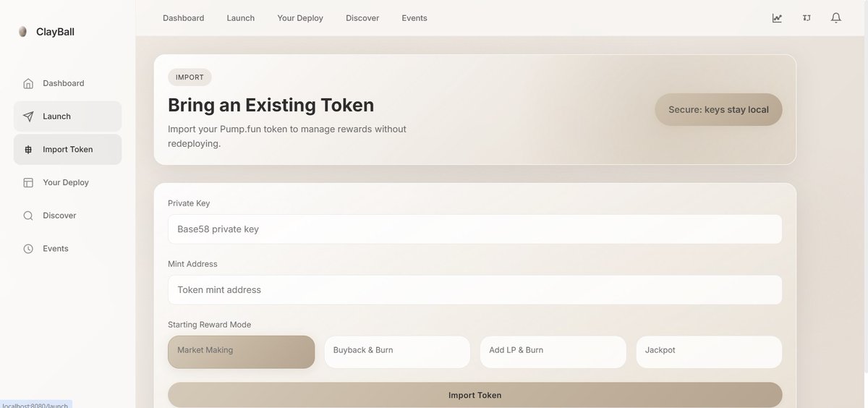868x408 pixels.
Task: Open notifications bell icon
Action: click(836, 18)
